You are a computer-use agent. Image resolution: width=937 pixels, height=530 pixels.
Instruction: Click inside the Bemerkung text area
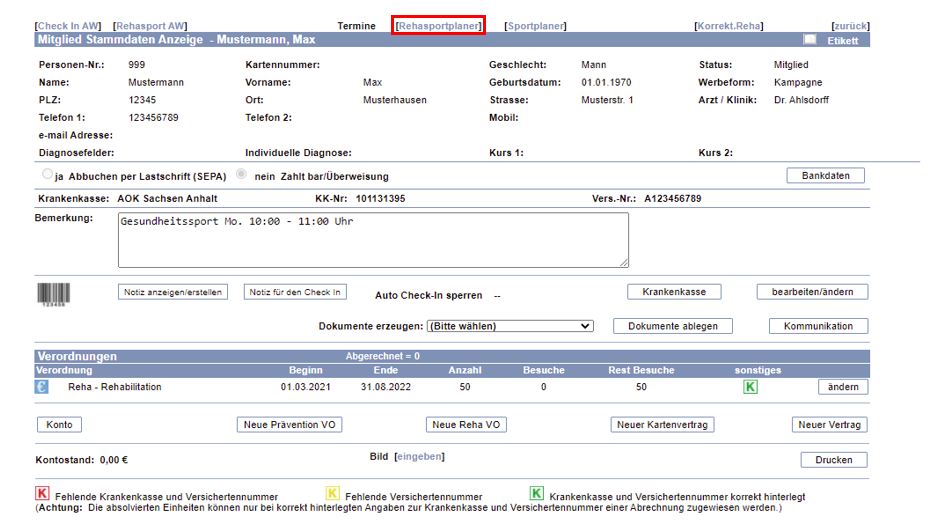tap(373, 240)
